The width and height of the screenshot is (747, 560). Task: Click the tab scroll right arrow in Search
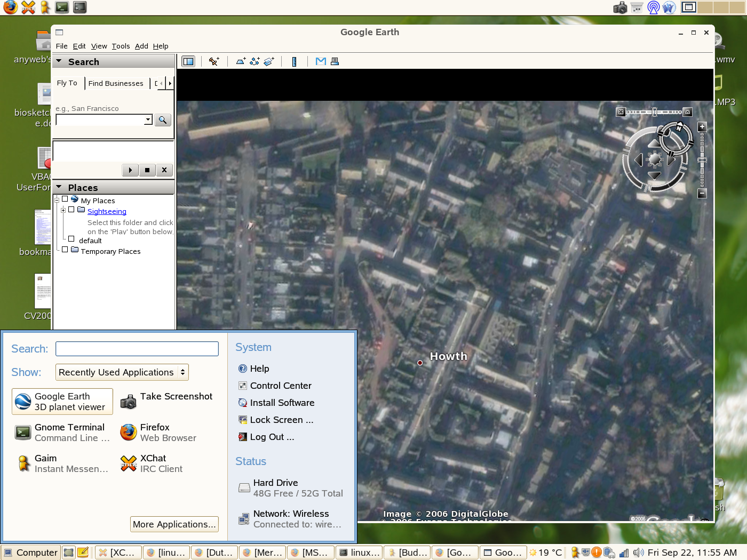(x=170, y=83)
